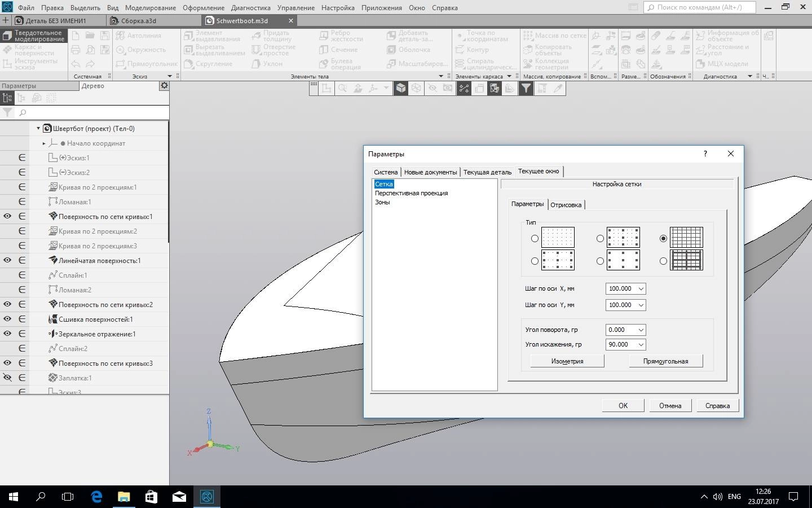Image resolution: width=812 pixels, height=508 pixels.
Task: Hide Поверхность по сети кривых:1 via eye
Action: click(x=7, y=216)
